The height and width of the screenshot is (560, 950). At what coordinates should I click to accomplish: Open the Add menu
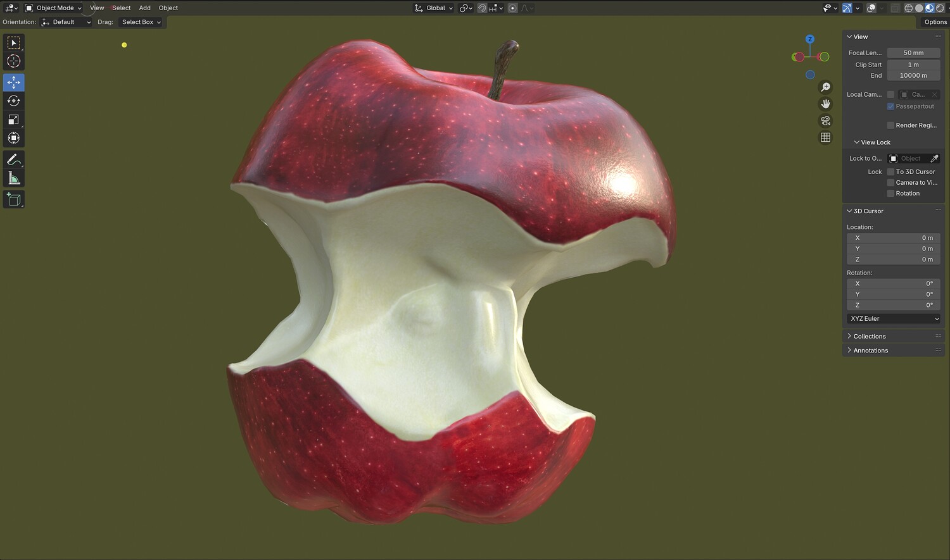tap(145, 8)
